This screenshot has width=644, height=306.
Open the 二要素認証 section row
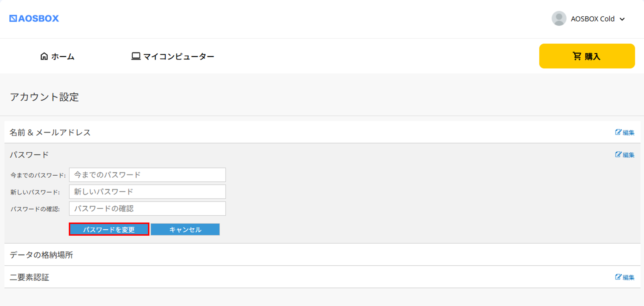pos(30,277)
